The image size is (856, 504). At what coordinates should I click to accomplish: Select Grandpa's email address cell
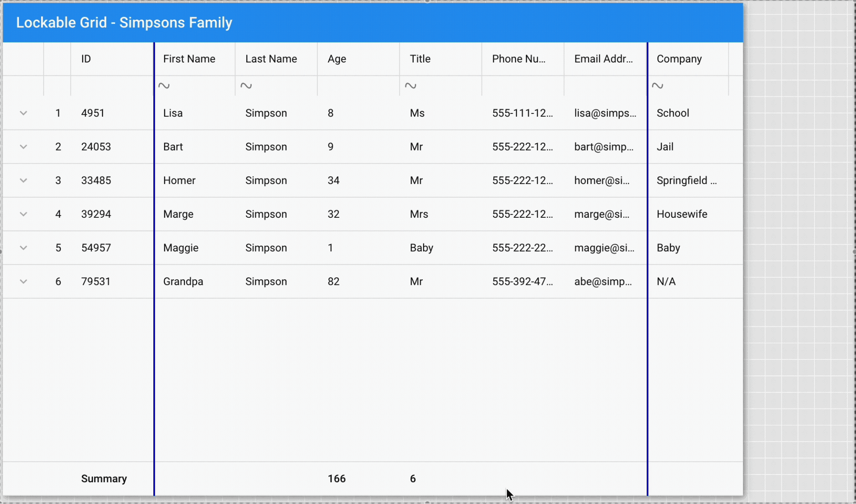pos(603,281)
